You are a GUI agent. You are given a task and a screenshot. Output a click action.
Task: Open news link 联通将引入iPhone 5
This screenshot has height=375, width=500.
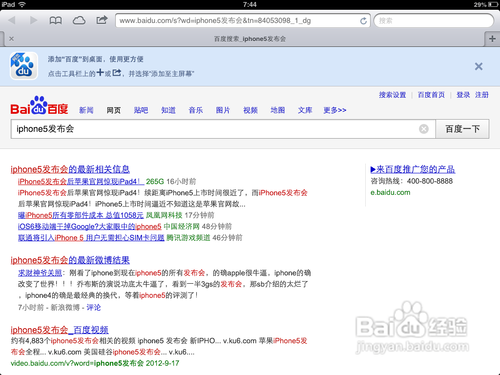click(91, 238)
